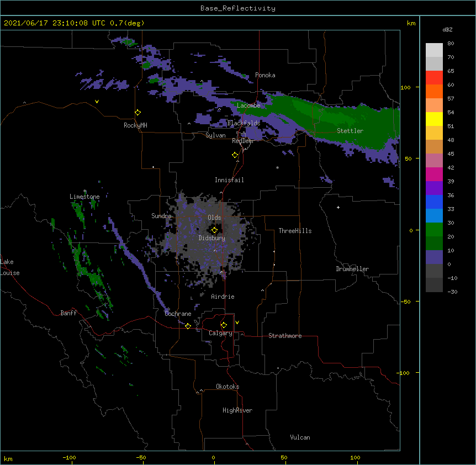This screenshot has height=465, width=476.
Task: Click the Drumheller town label
Action: [x=352, y=269]
